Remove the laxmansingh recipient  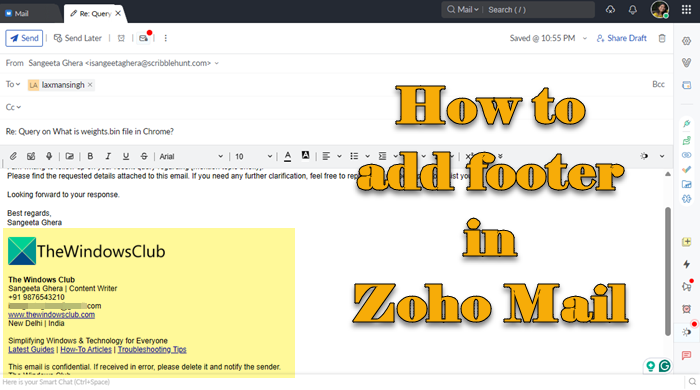point(90,84)
